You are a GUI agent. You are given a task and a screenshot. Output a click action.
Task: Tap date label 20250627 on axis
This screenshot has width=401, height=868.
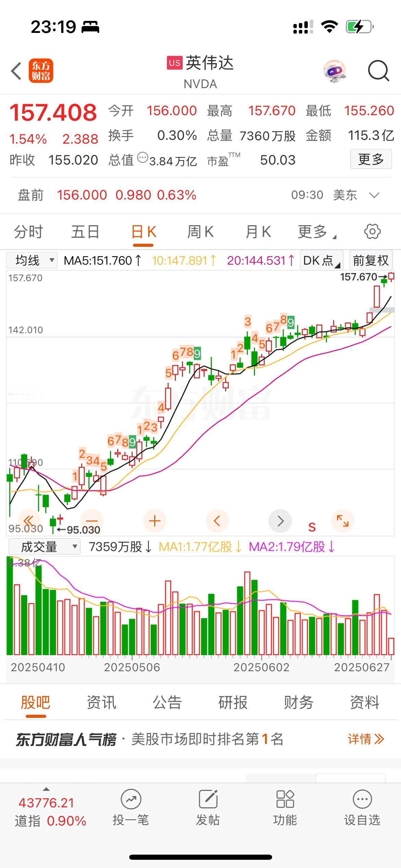[362, 667]
